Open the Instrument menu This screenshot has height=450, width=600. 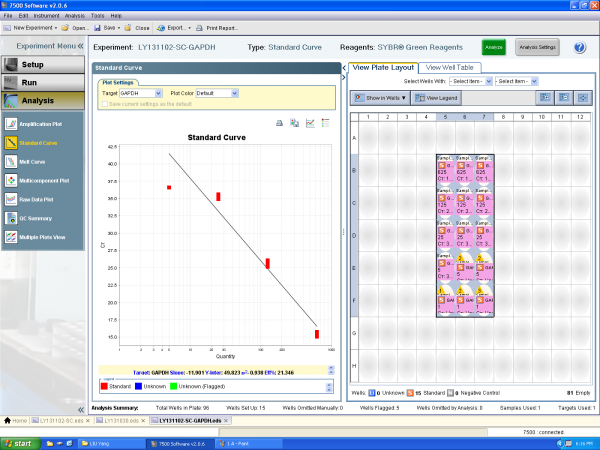46,16
